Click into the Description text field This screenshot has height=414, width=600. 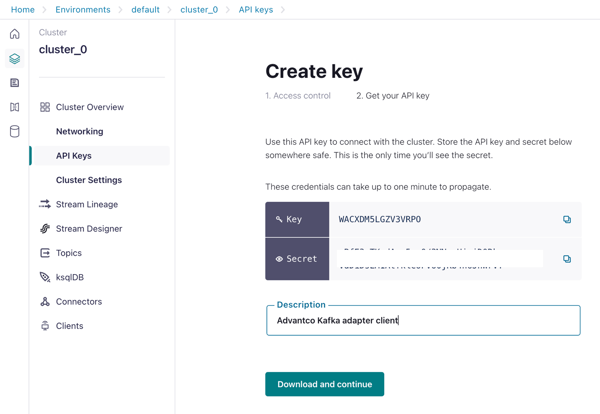coord(423,320)
